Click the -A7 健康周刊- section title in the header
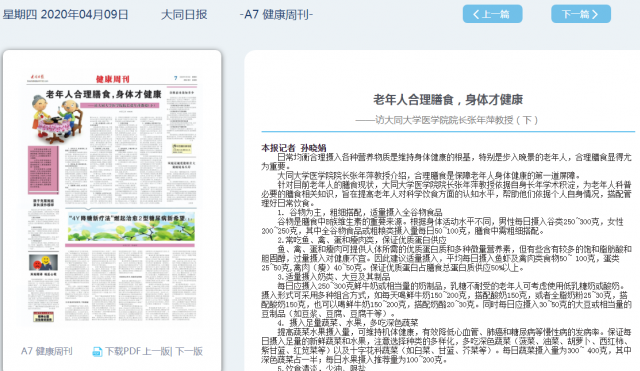This screenshot has height=371, width=640. point(276,15)
